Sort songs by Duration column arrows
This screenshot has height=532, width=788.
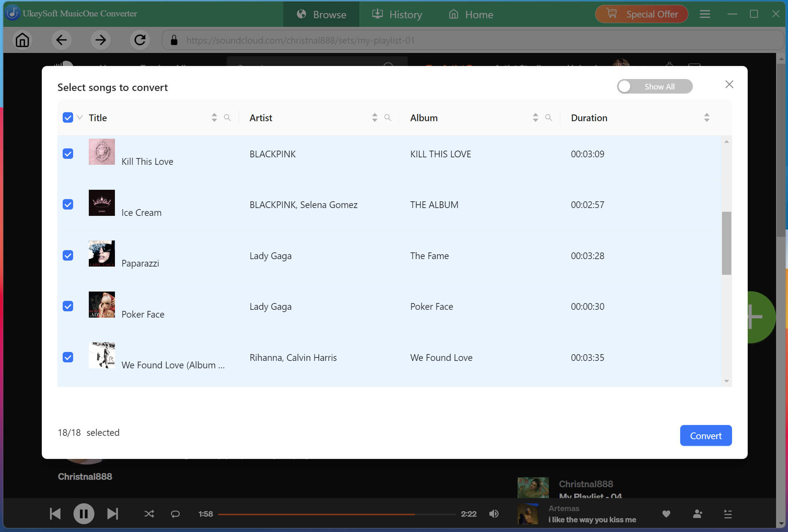(707, 118)
